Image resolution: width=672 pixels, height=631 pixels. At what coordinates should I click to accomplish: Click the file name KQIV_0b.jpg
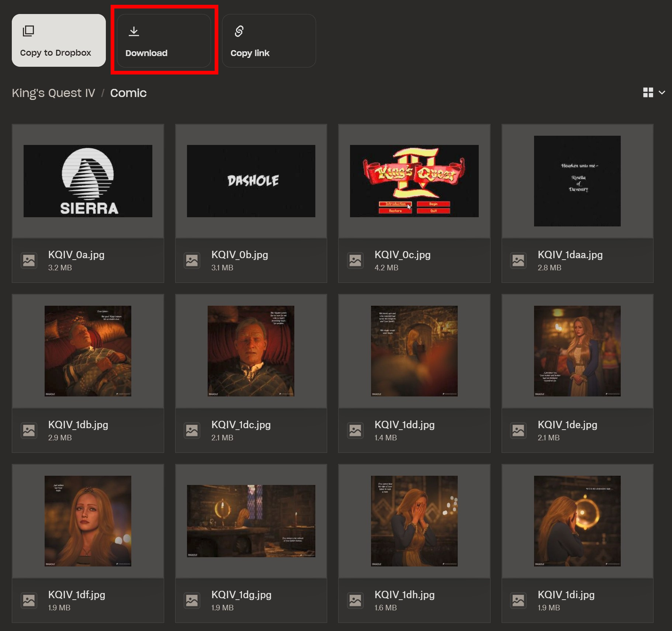click(240, 255)
